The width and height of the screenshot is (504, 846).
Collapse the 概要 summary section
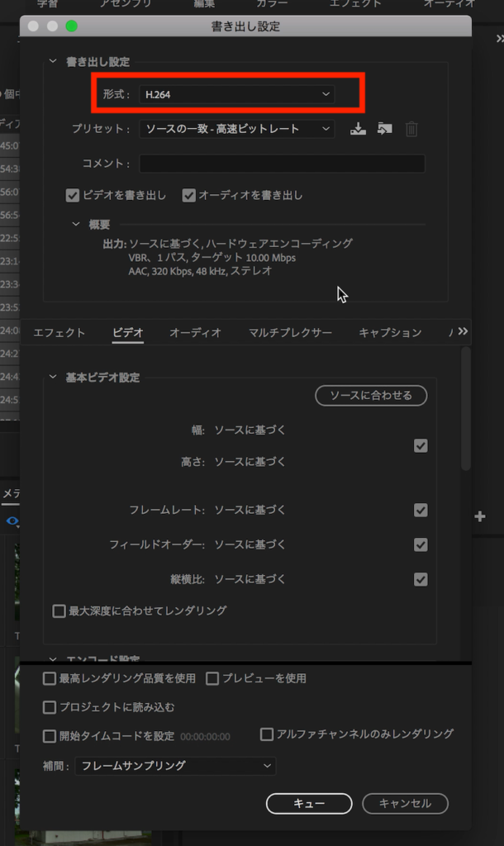click(x=76, y=223)
